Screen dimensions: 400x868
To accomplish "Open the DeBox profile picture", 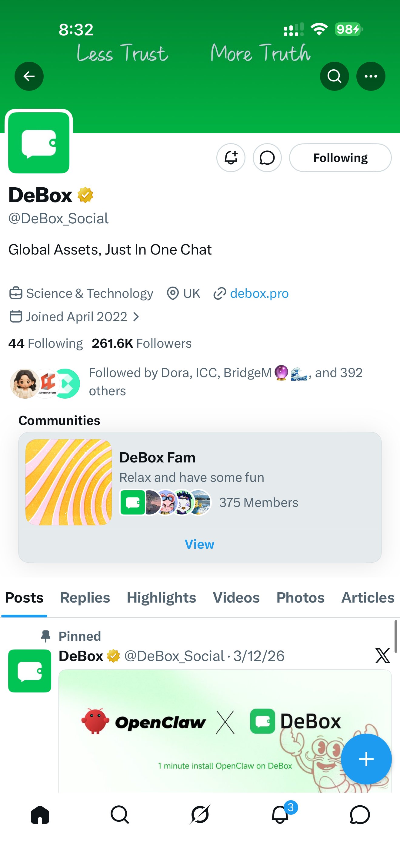I will coord(39,143).
